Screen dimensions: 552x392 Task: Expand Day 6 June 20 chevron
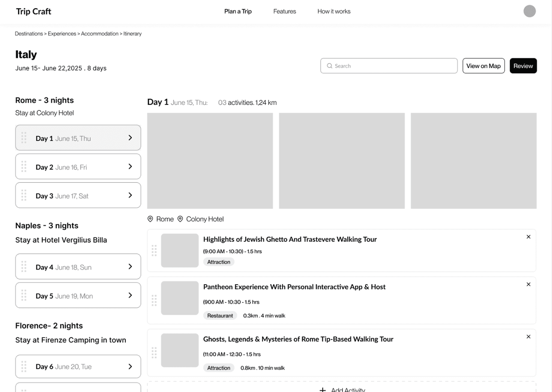[x=130, y=366]
